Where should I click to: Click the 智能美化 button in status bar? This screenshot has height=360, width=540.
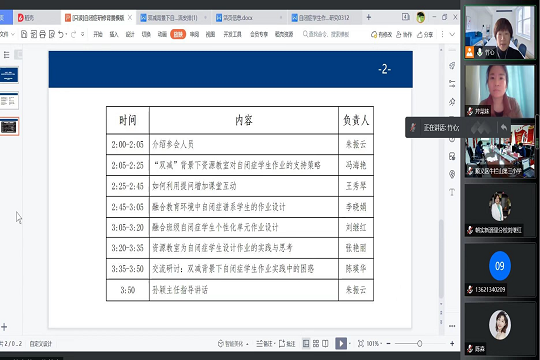[x=233, y=343]
